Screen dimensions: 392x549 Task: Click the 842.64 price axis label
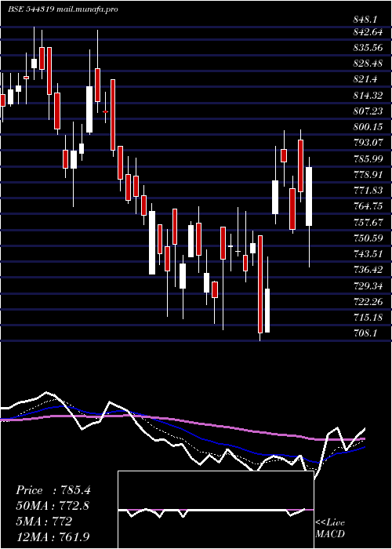pyautogui.click(x=367, y=33)
